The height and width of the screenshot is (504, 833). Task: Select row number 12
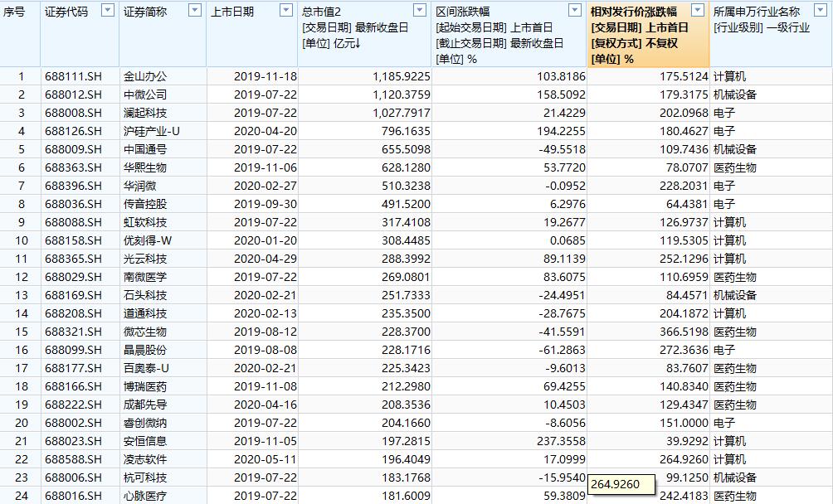[x=22, y=277]
